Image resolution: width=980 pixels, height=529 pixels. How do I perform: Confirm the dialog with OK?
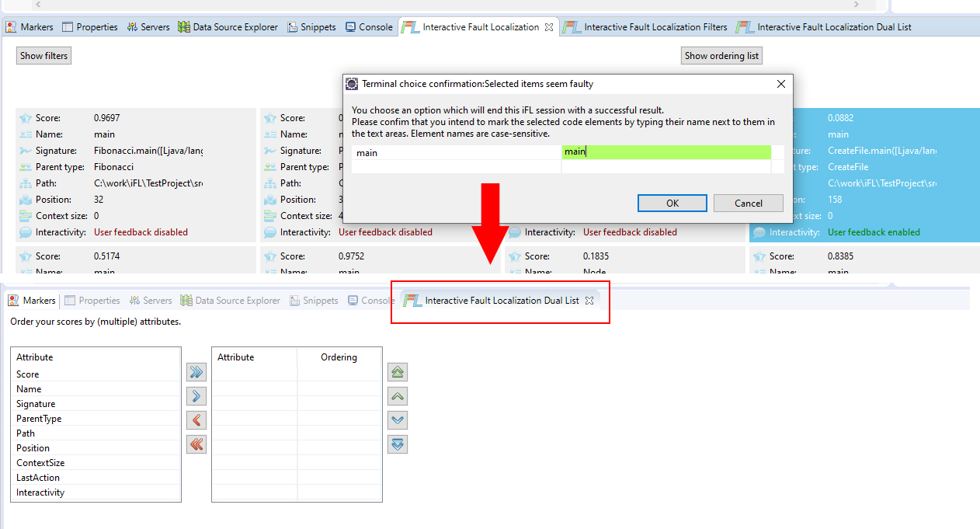click(x=672, y=203)
